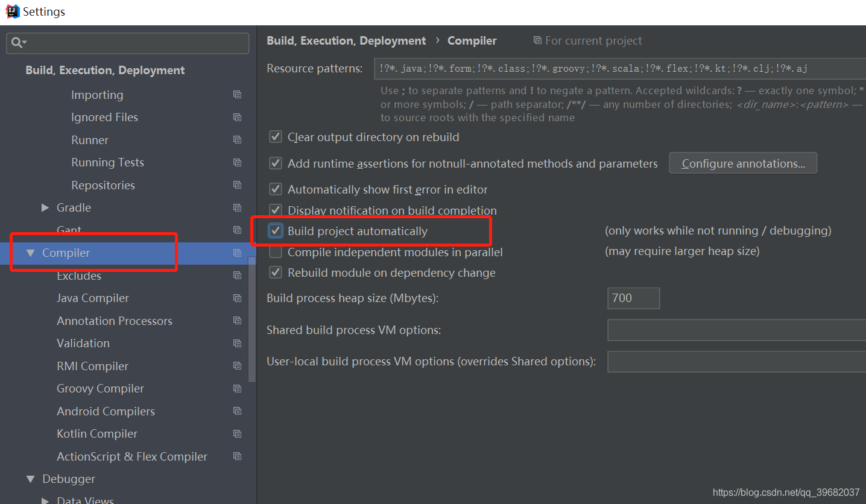Enable Compile independent modules in parallel

point(276,252)
